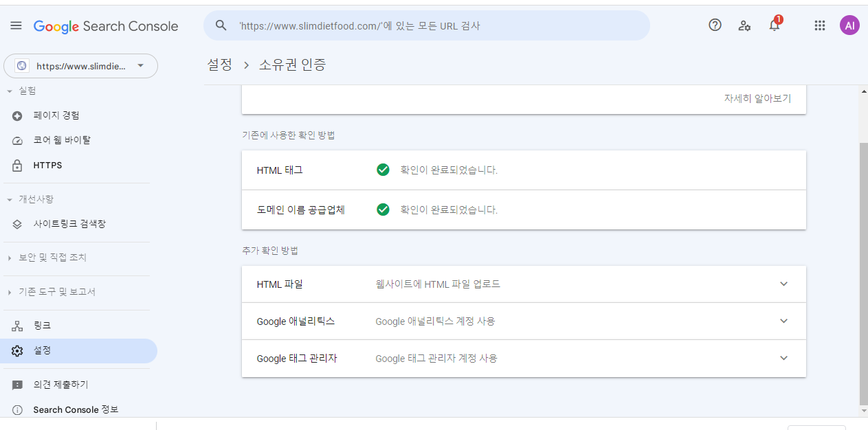The height and width of the screenshot is (430, 868).
Task: Expand the Google 애널리틱스 verification method
Action: click(x=783, y=321)
